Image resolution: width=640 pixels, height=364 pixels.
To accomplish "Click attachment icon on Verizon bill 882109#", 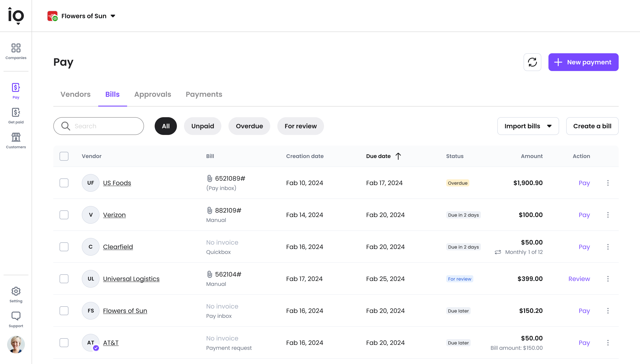I will [210, 210].
